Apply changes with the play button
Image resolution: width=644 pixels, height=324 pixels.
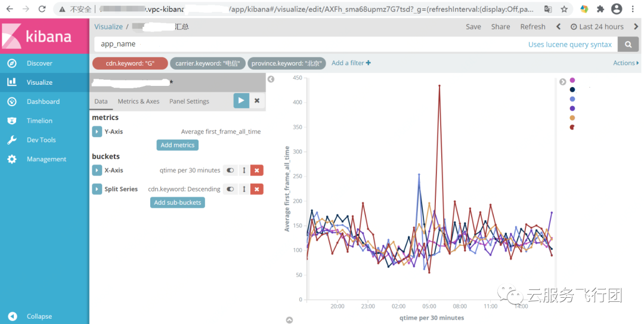(241, 101)
